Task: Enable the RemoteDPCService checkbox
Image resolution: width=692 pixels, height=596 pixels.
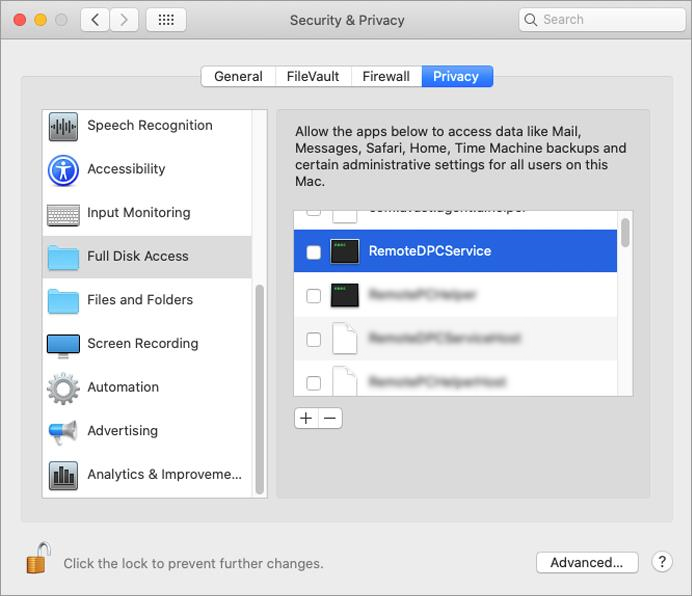Action: click(313, 252)
